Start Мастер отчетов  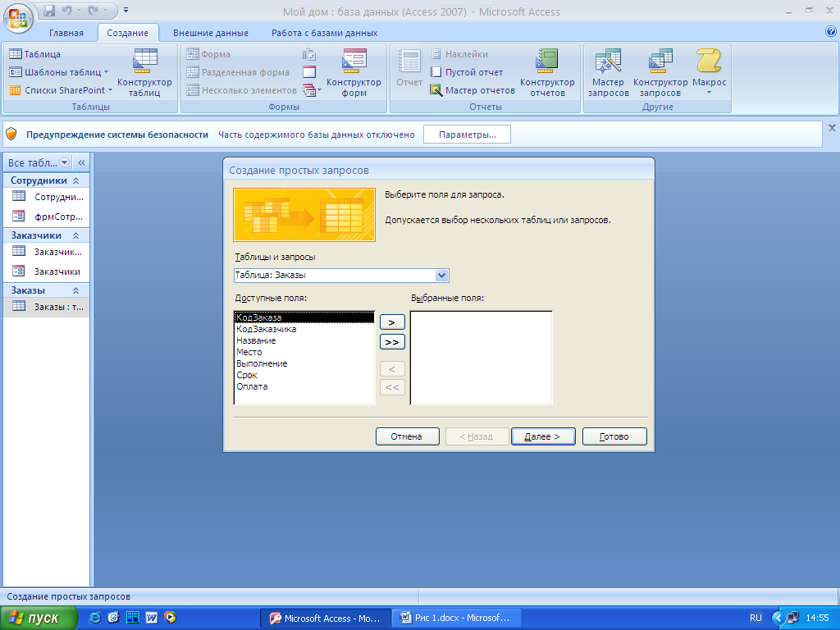click(472, 90)
